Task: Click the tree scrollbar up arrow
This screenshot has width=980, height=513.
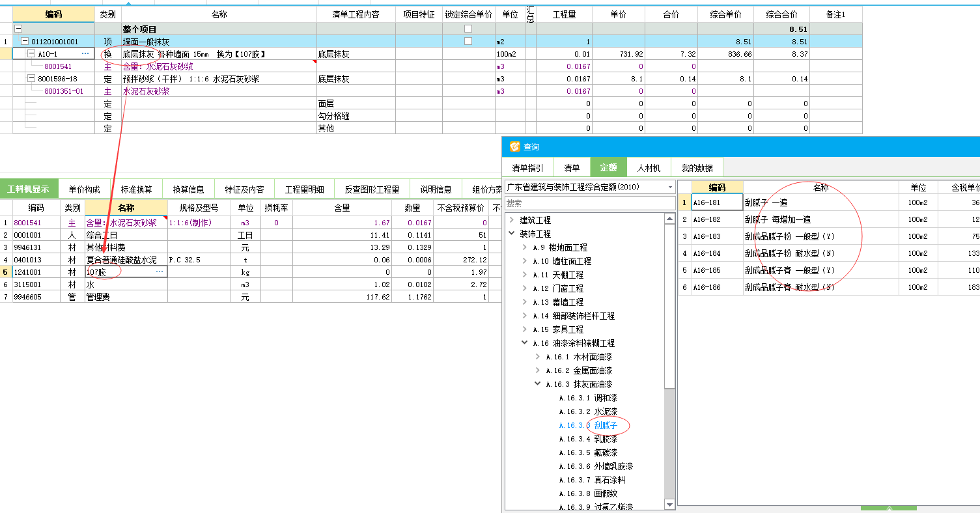Action: click(x=670, y=219)
